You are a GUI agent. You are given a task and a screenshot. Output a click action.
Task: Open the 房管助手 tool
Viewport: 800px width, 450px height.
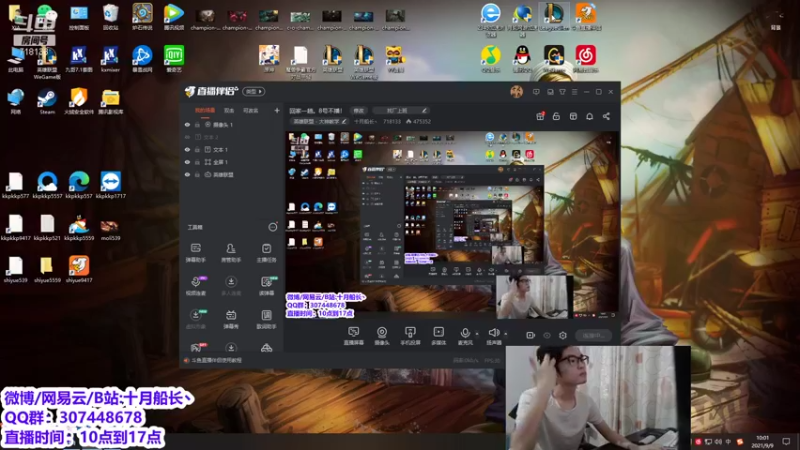click(231, 253)
